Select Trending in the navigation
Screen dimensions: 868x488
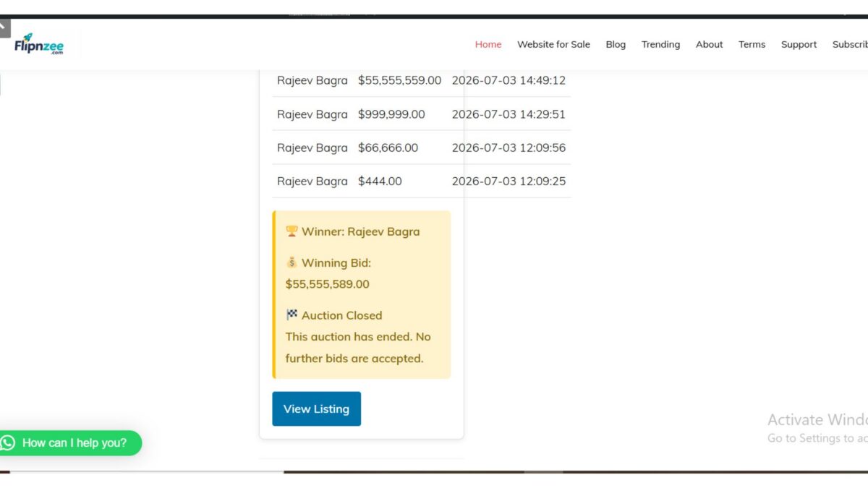pyautogui.click(x=660, y=44)
